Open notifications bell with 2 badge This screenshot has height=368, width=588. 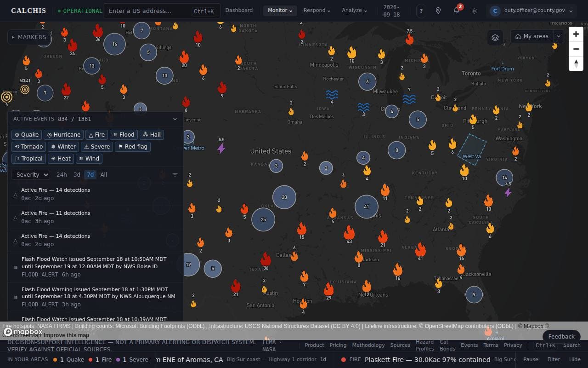tap(457, 11)
